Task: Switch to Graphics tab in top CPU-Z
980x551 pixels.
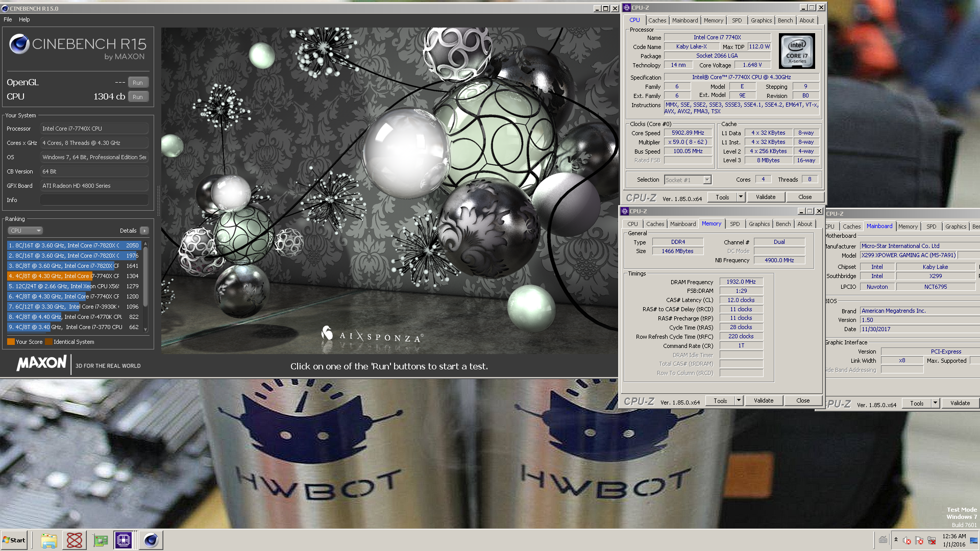Action: click(x=761, y=20)
